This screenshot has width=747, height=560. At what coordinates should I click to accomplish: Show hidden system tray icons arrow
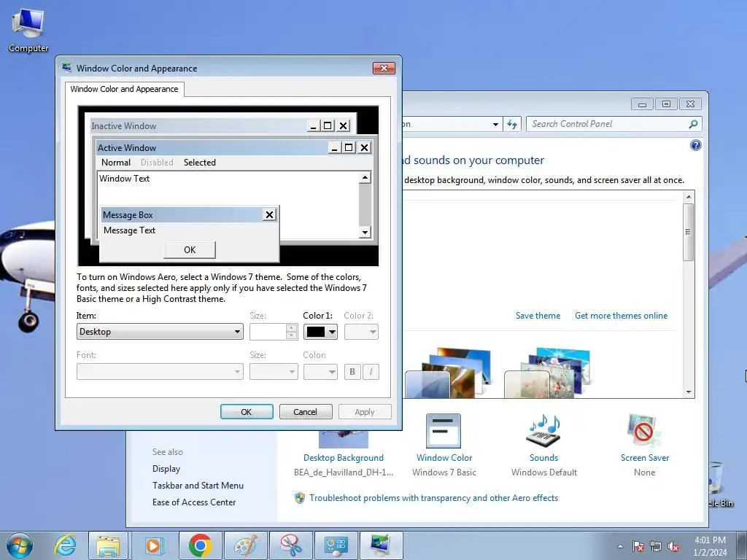pyautogui.click(x=620, y=546)
